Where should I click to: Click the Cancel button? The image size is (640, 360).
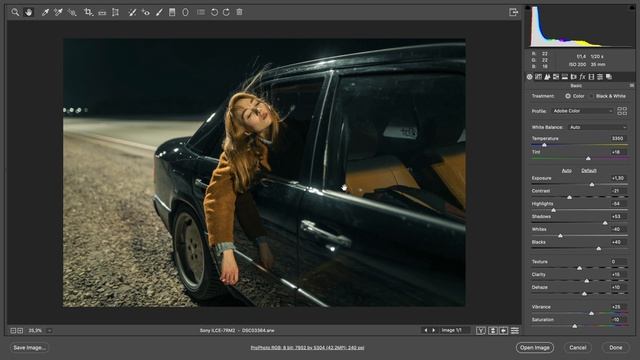point(578,348)
